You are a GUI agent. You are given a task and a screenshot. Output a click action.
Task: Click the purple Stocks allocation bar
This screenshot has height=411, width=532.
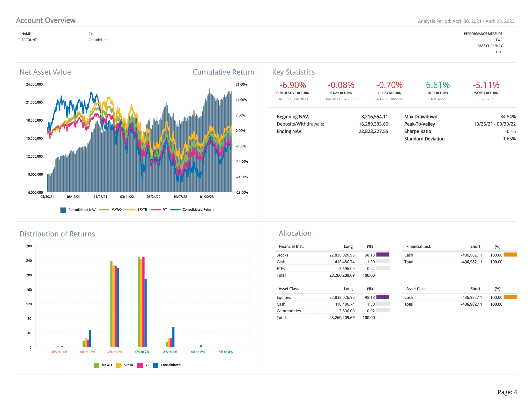[383, 255]
